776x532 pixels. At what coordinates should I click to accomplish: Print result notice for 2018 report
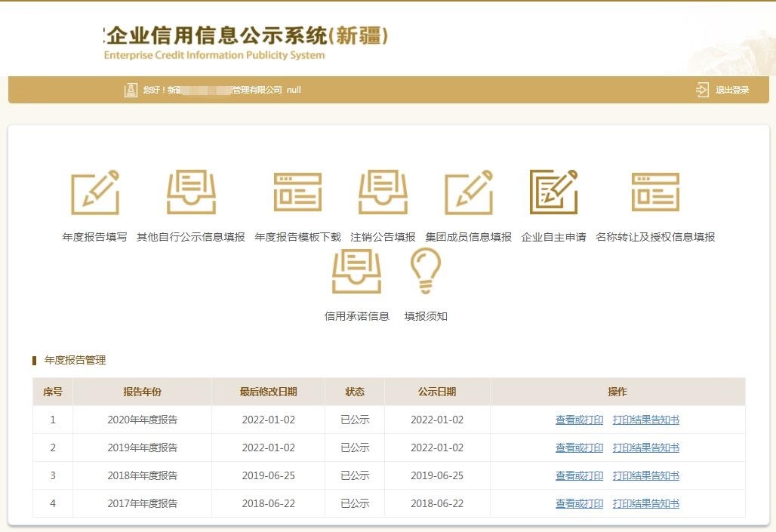pyautogui.click(x=646, y=476)
